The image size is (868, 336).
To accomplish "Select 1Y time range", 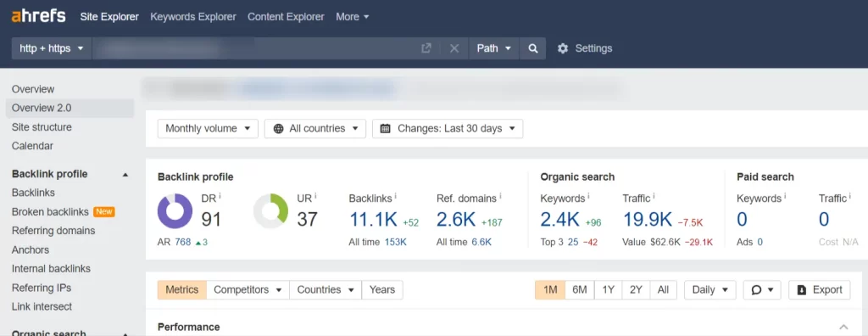I will click(609, 290).
